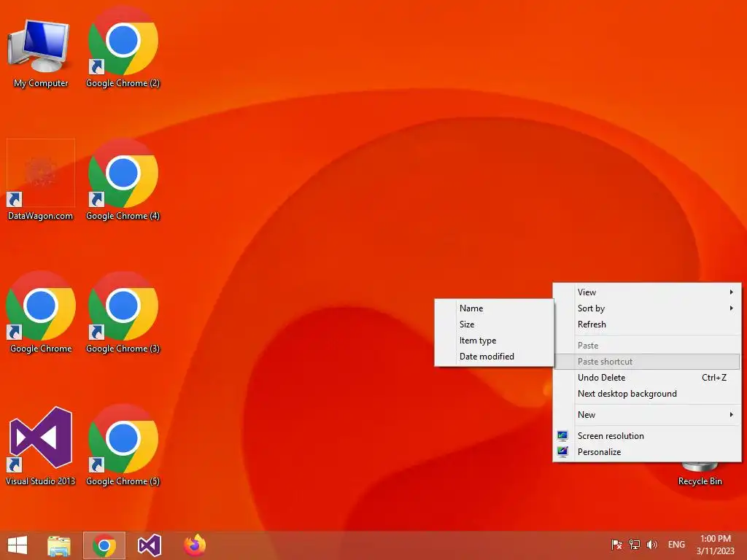This screenshot has height=560, width=747.
Task: Launch Visual Studio from the taskbar
Action: click(x=150, y=545)
